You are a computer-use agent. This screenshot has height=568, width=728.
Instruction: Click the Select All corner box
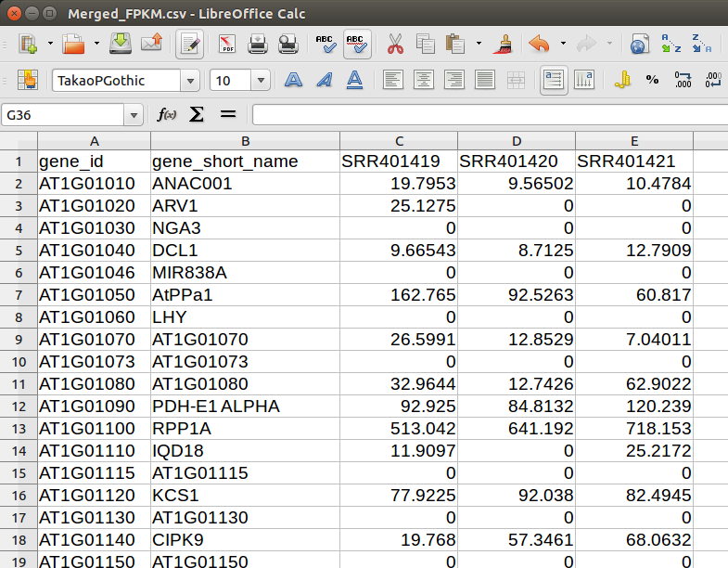[x=19, y=141]
